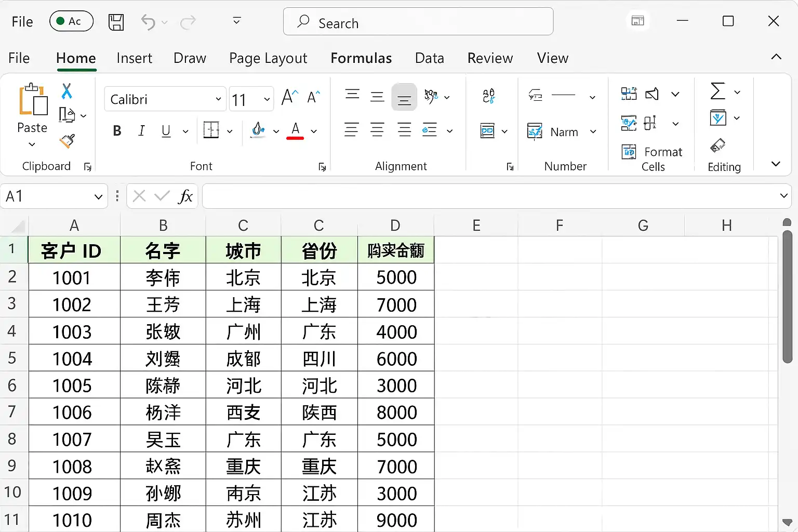
Task: Toggle Bold formatting
Action: point(117,131)
